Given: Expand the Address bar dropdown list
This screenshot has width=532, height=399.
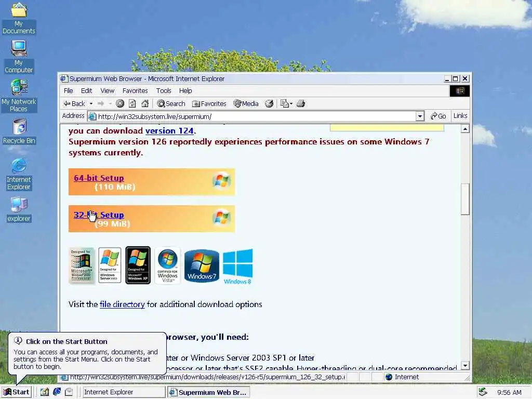Looking at the screenshot, I should tap(420, 116).
